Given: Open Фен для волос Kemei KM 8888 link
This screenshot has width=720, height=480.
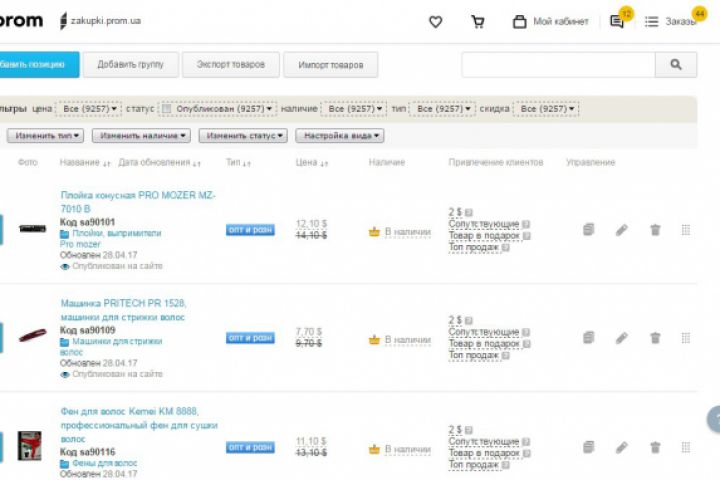Looking at the screenshot, I should pyautogui.click(x=139, y=425).
